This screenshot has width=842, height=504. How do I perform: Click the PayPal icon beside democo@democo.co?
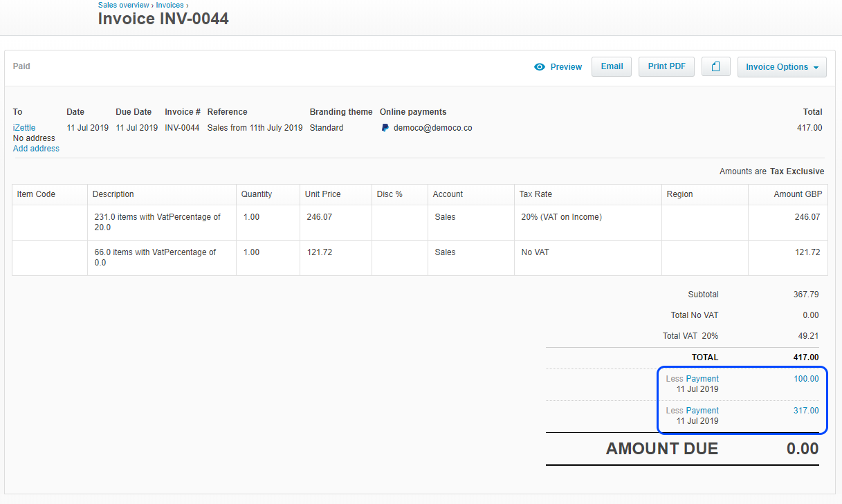point(385,128)
